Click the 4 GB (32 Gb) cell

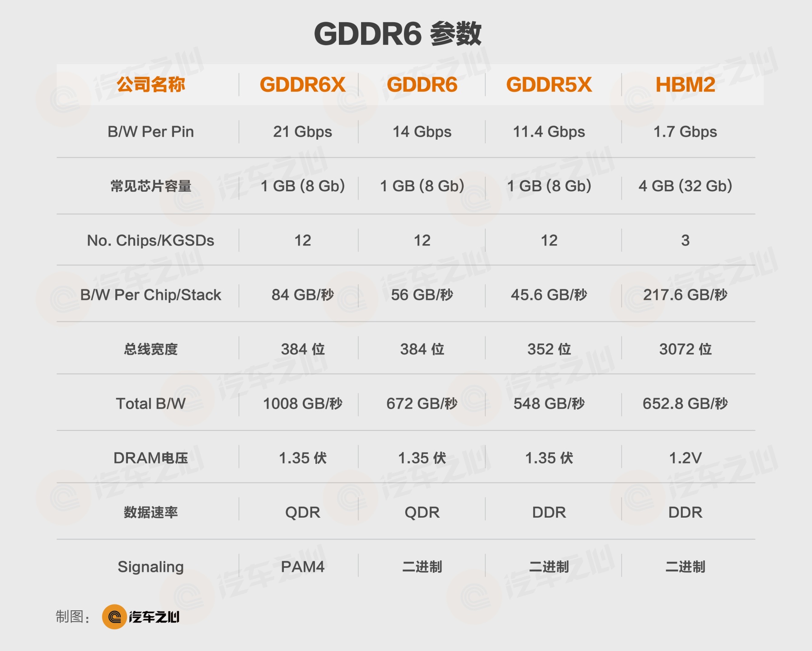pyautogui.click(x=685, y=186)
